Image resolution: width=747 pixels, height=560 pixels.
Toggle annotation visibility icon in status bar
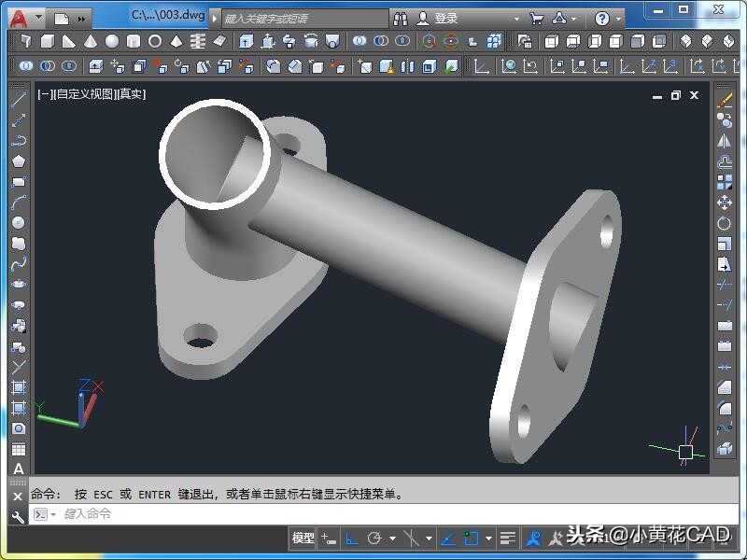[x=532, y=539]
